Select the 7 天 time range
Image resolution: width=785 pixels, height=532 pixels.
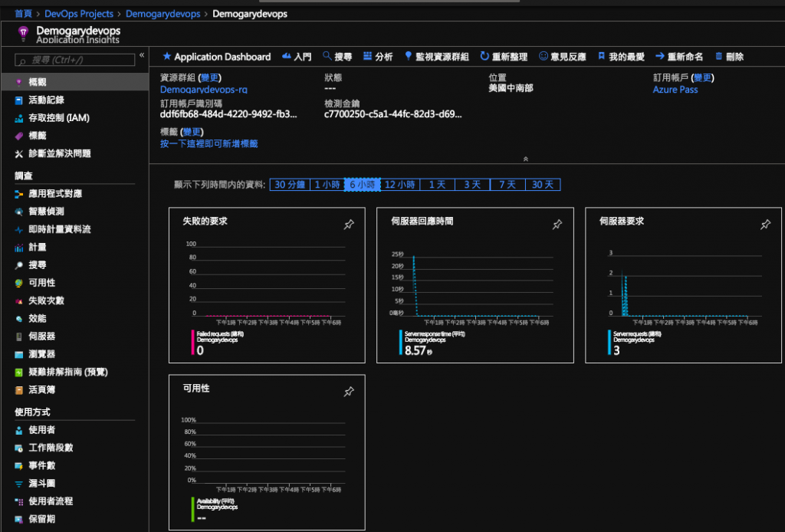tap(507, 185)
